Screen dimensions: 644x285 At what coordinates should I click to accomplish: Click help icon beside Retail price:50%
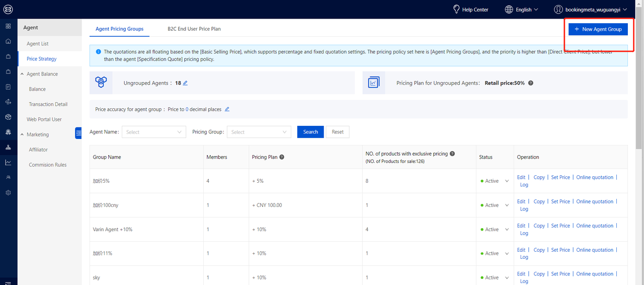pyautogui.click(x=531, y=83)
